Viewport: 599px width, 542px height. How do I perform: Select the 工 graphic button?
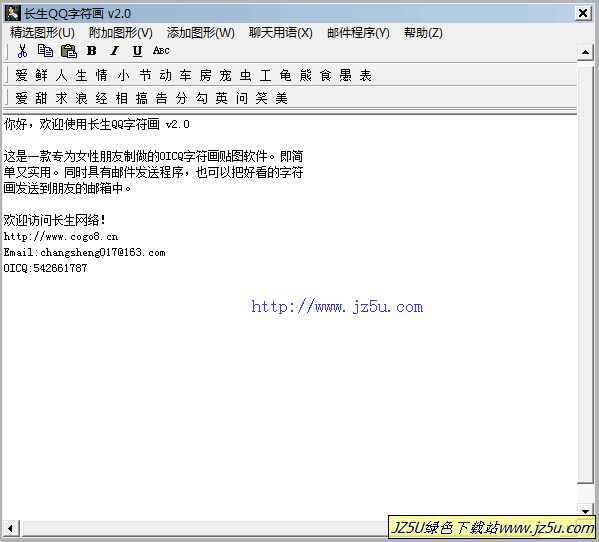[x=265, y=75]
